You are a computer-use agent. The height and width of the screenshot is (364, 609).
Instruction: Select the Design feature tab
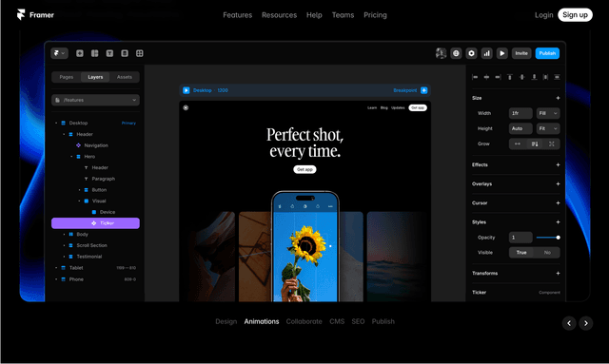pos(226,321)
